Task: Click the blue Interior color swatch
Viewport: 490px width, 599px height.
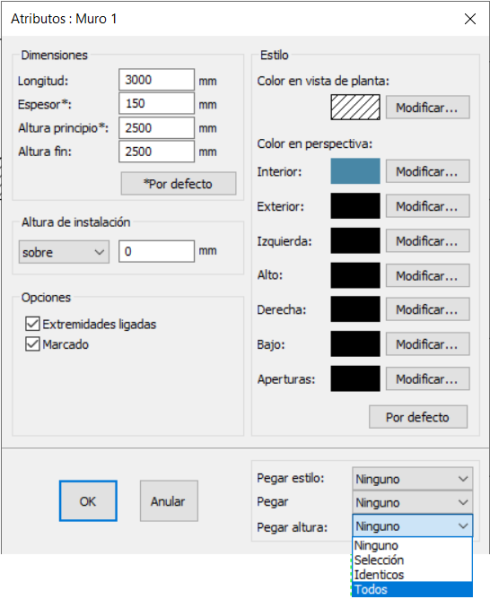Action: tap(355, 171)
